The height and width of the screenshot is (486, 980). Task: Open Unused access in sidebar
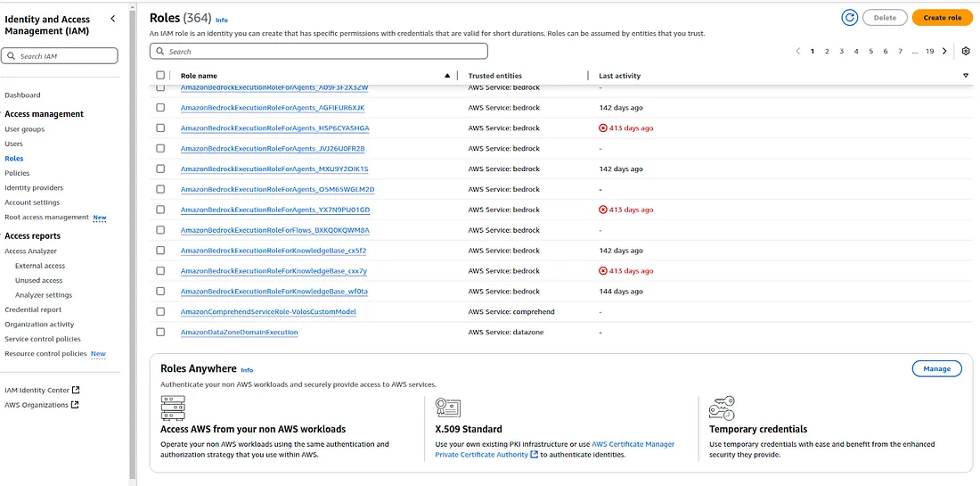tap(38, 280)
